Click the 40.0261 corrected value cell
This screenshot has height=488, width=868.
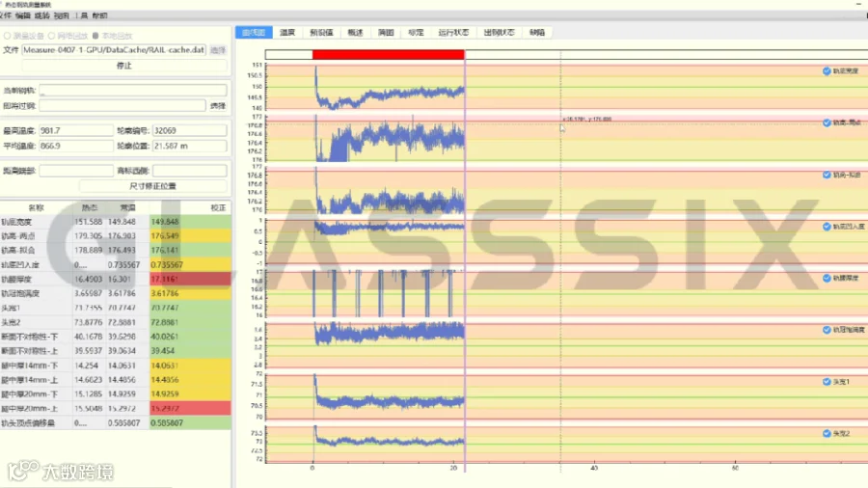point(190,337)
